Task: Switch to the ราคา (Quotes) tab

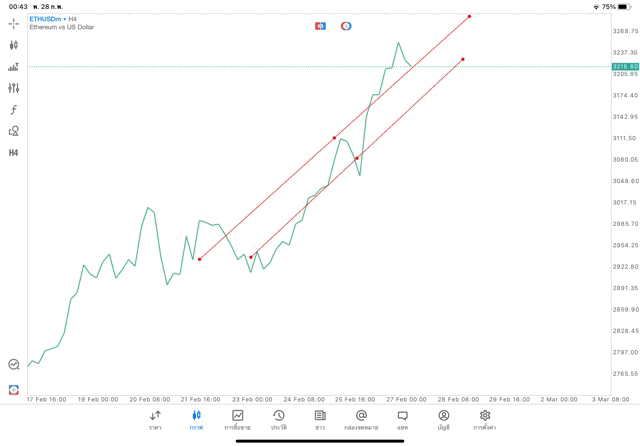Action: 155,420
